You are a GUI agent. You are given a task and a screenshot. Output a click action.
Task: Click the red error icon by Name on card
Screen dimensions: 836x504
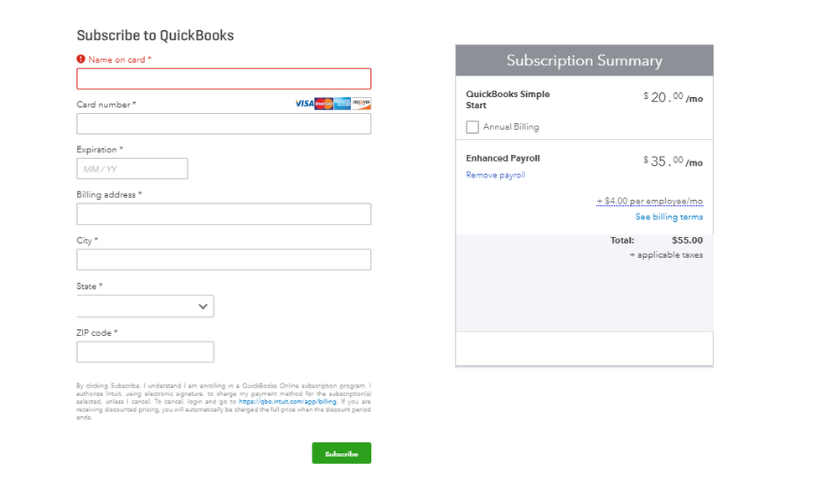(81, 59)
